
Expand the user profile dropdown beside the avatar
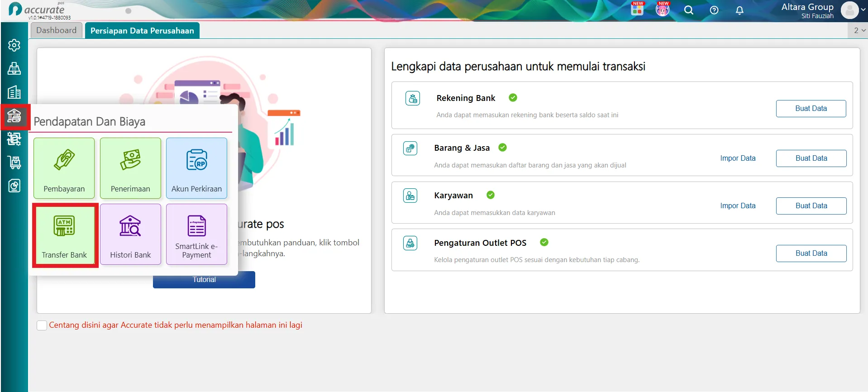coord(863,10)
